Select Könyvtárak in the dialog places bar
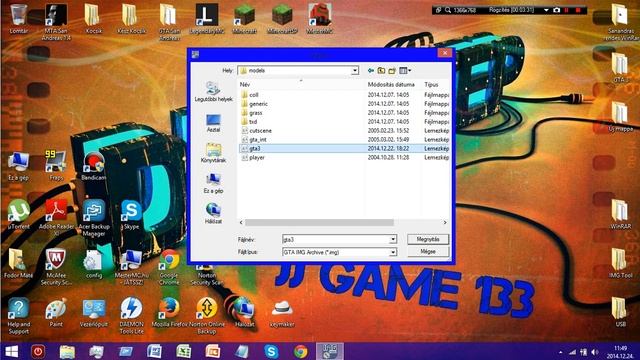Image resolution: width=640 pixels, height=360 pixels. coord(213,153)
